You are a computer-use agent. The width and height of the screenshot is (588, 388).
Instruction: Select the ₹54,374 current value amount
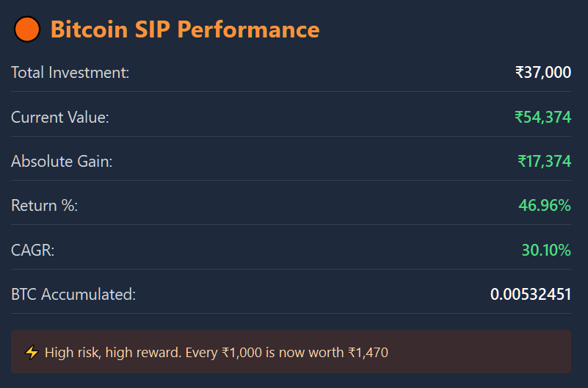point(543,117)
